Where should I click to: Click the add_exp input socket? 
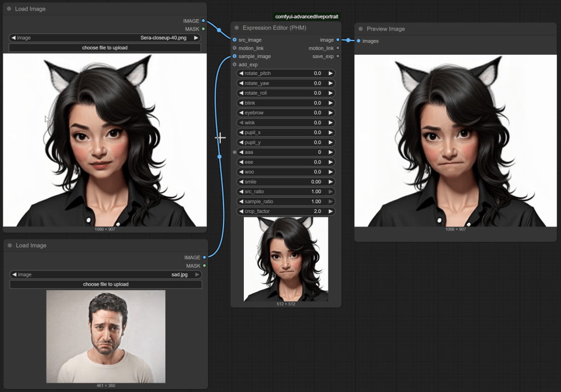[234, 65]
